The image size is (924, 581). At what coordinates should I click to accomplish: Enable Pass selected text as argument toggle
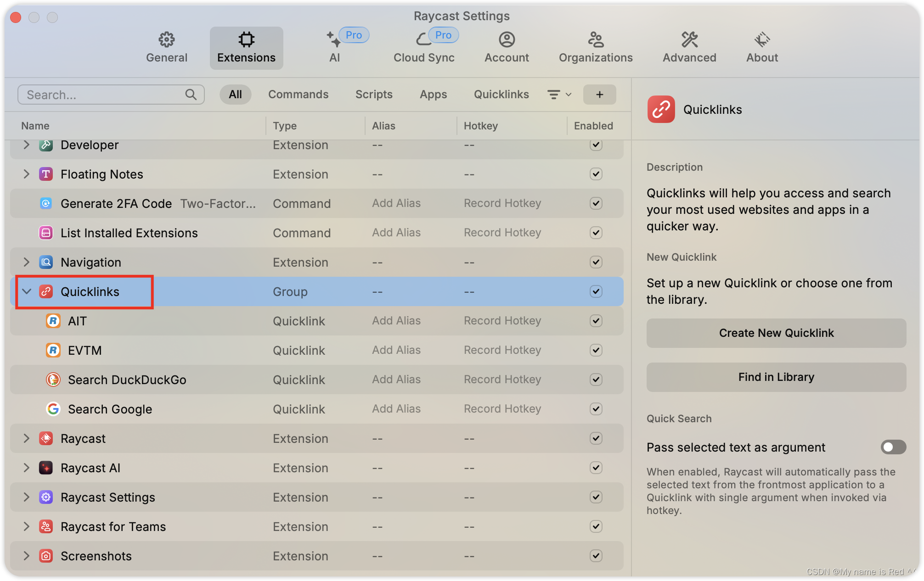tap(893, 447)
